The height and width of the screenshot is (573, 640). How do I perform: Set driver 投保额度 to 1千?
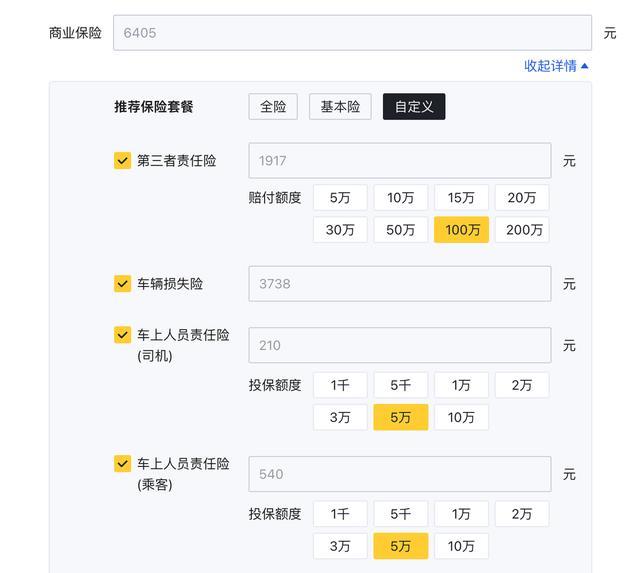pyautogui.click(x=340, y=385)
